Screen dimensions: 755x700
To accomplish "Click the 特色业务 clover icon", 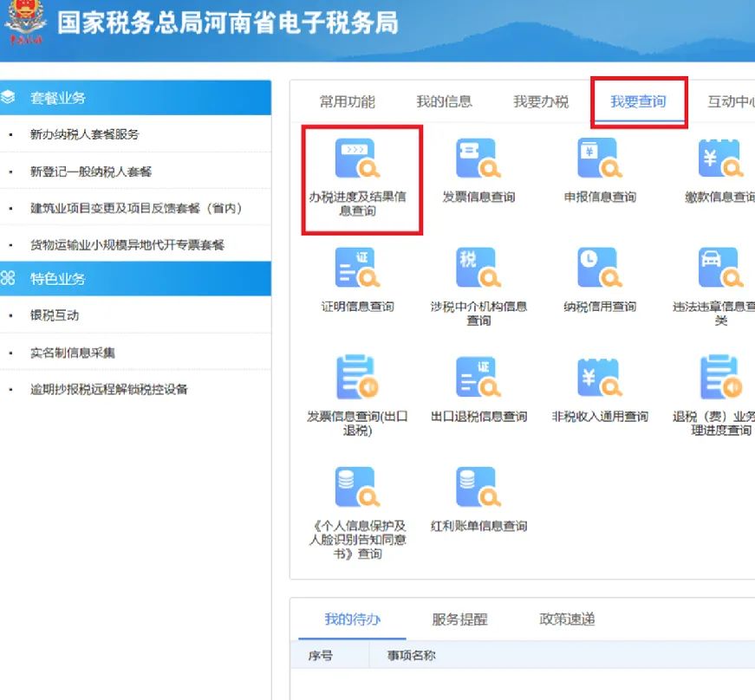I will pos(8,278).
